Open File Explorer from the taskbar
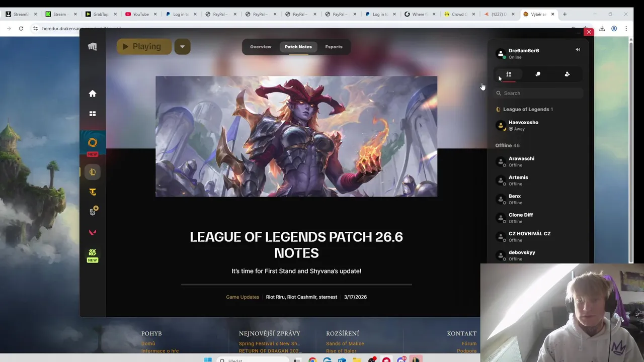 point(357,360)
